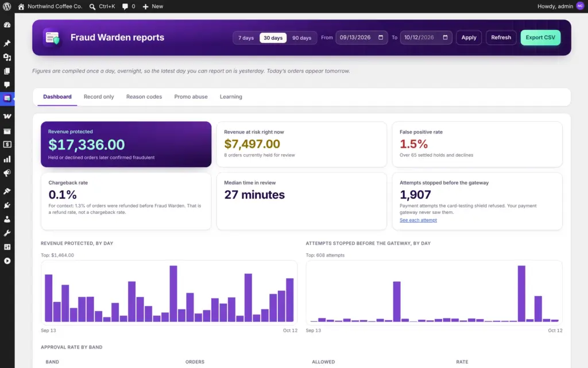588x368 pixels.
Task: Open Media icon in sidebar
Action: tap(7, 57)
